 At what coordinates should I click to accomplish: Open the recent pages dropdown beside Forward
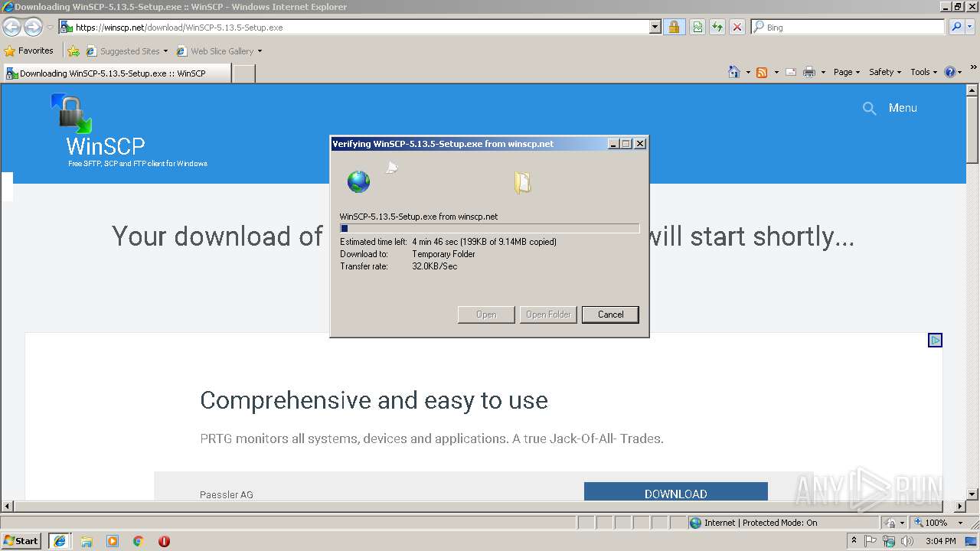pos(50,28)
